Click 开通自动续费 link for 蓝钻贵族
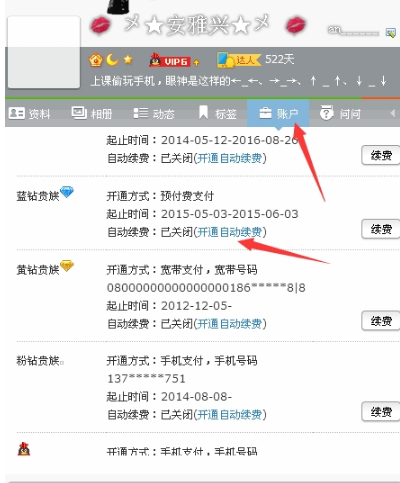The height and width of the screenshot is (483, 400). click(x=230, y=232)
